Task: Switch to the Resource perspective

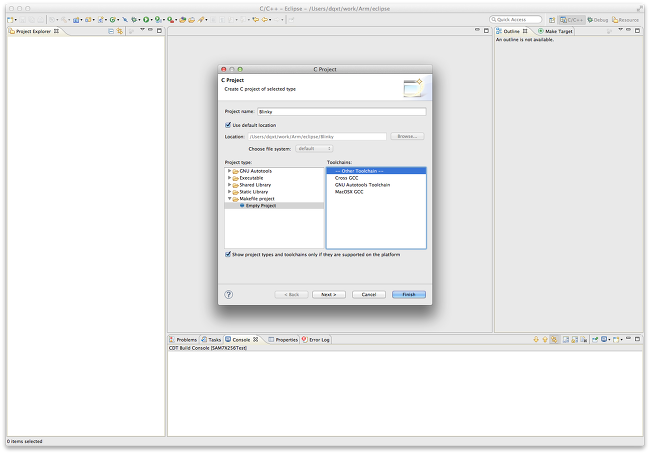Action: point(626,20)
